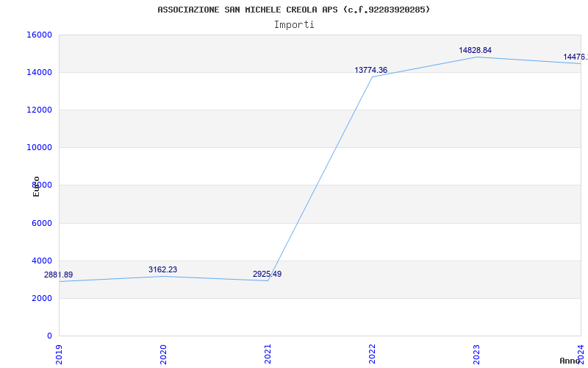Click the partially cut 14476 data label
The height and width of the screenshot is (368, 588).
click(x=576, y=57)
